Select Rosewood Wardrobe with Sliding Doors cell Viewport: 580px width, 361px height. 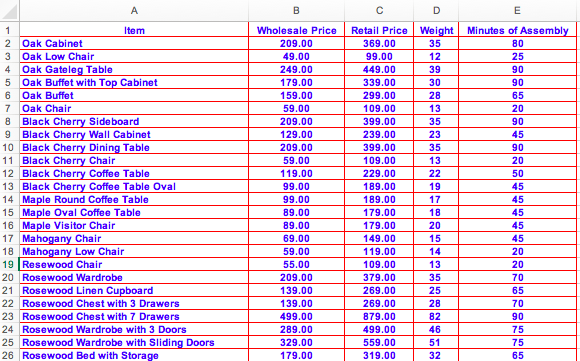(134, 343)
